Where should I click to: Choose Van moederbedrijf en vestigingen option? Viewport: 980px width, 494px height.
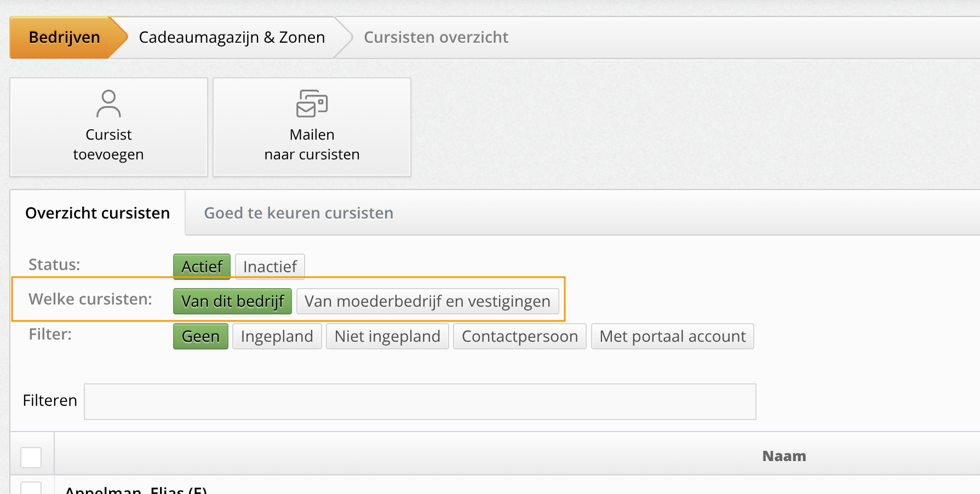[x=427, y=301]
